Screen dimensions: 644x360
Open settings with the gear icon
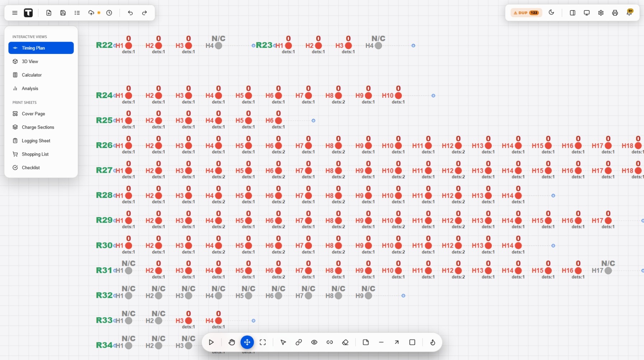point(601,13)
